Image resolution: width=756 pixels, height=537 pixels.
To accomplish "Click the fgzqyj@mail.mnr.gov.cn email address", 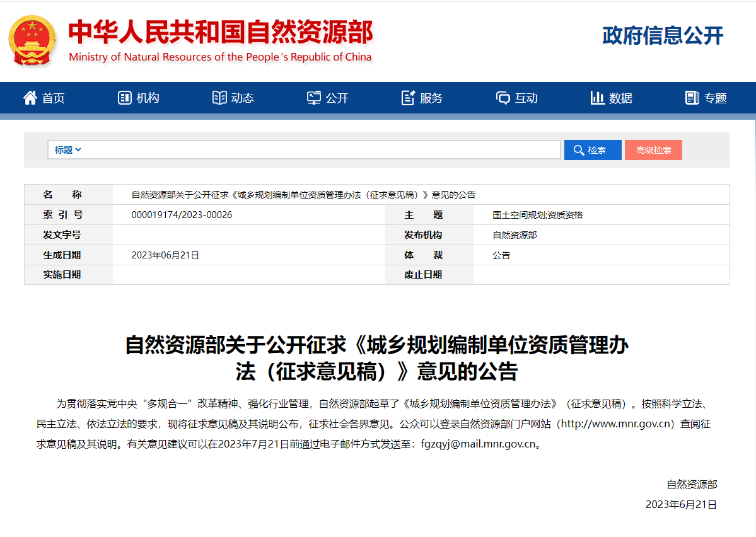I will point(479,444).
